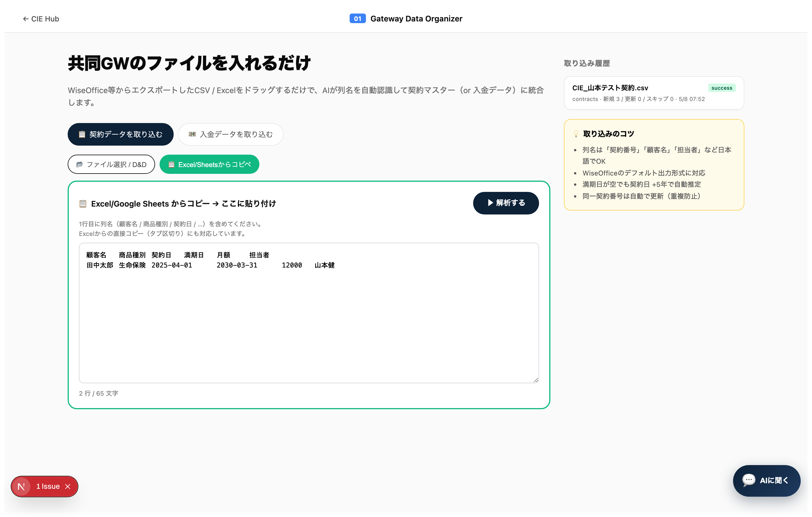
Task: Dismiss the 1 Issue badge
Action: [68, 486]
